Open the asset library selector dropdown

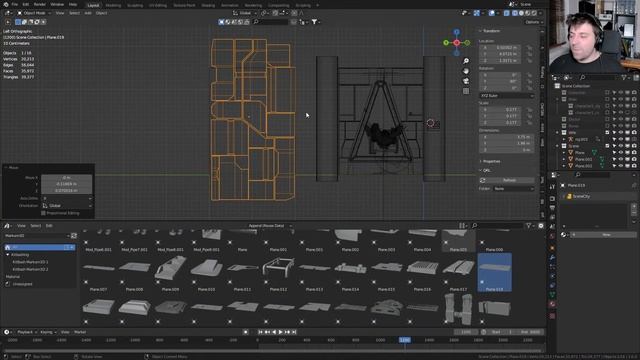point(37,236)
